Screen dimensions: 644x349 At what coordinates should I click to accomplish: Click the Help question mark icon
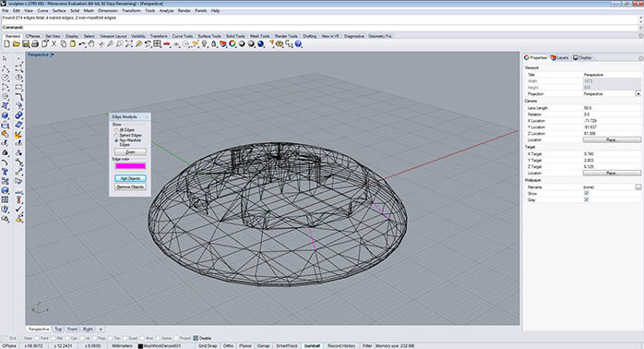(x=299, y=44)
